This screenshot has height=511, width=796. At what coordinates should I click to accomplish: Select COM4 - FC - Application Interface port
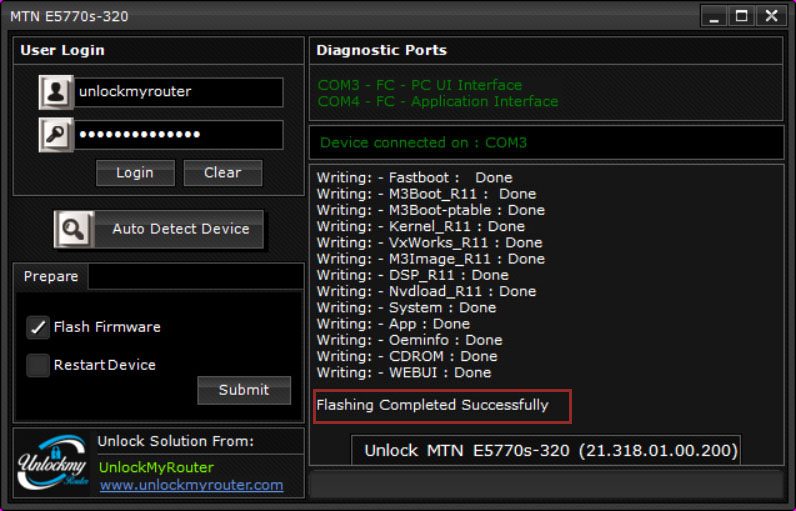tap(438, 101)
